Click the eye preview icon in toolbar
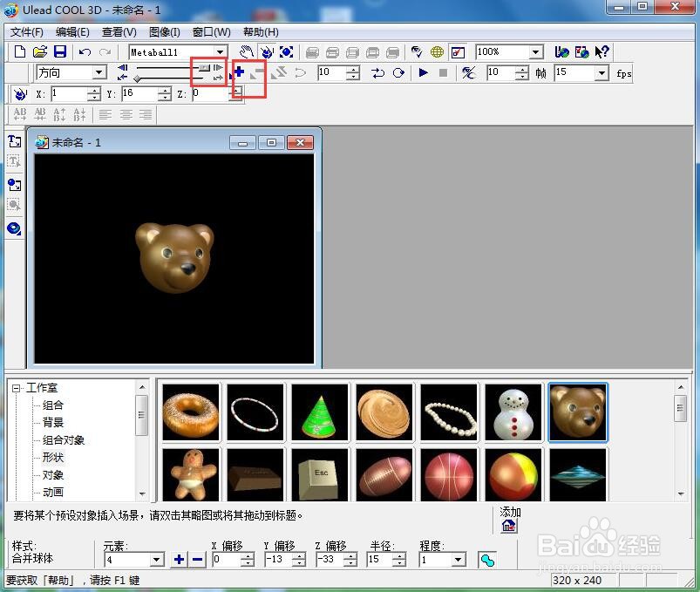The height and width of the screenshot is (592, 700). click(416, 52)
